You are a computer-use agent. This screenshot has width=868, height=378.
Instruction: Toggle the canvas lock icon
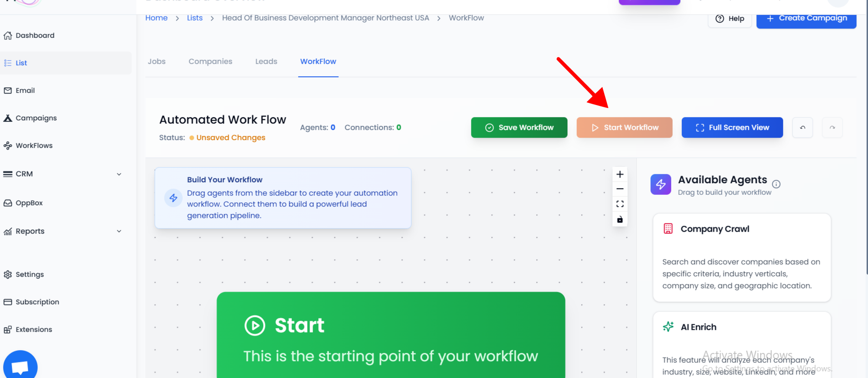pyautogui.click(x=620, y=220)
